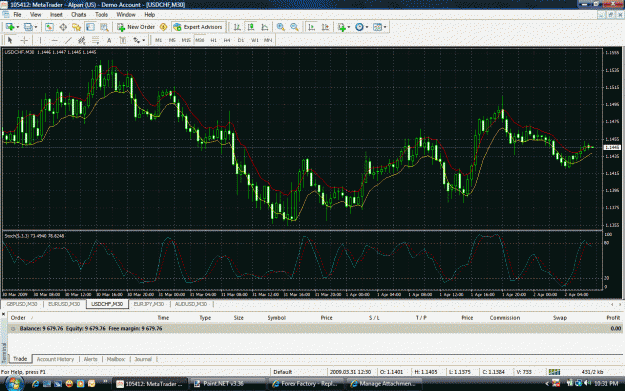Click the Indicators list icon
Screen dimensions: 625x391
click(x=342, y=27)
